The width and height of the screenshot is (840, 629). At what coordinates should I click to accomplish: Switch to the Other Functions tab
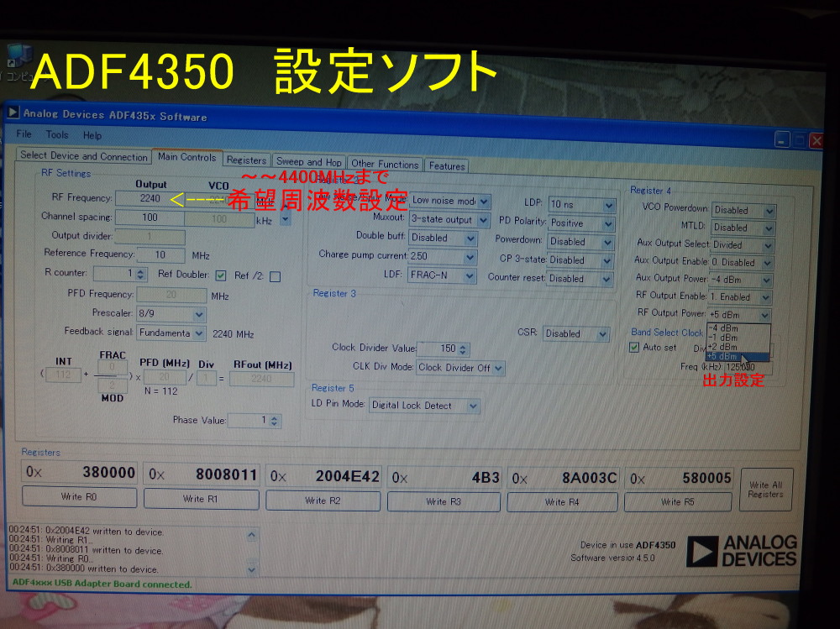click(x=385, y=165)
